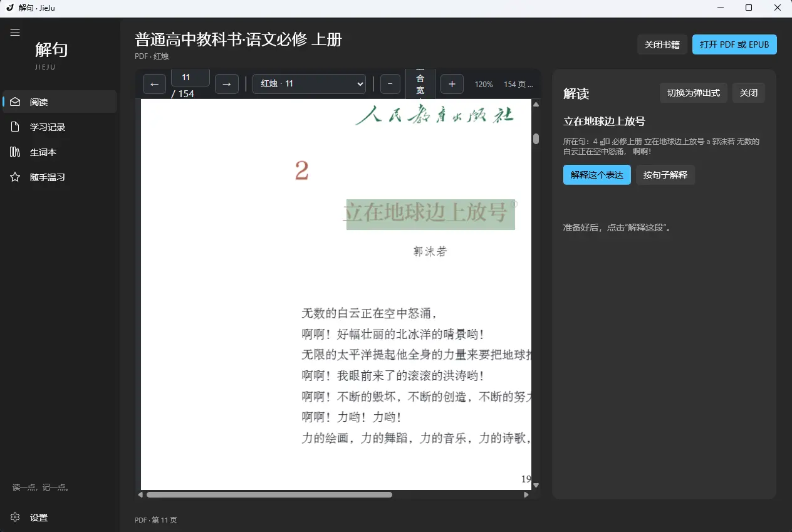Zoom out with the minus button

point(390,84)
